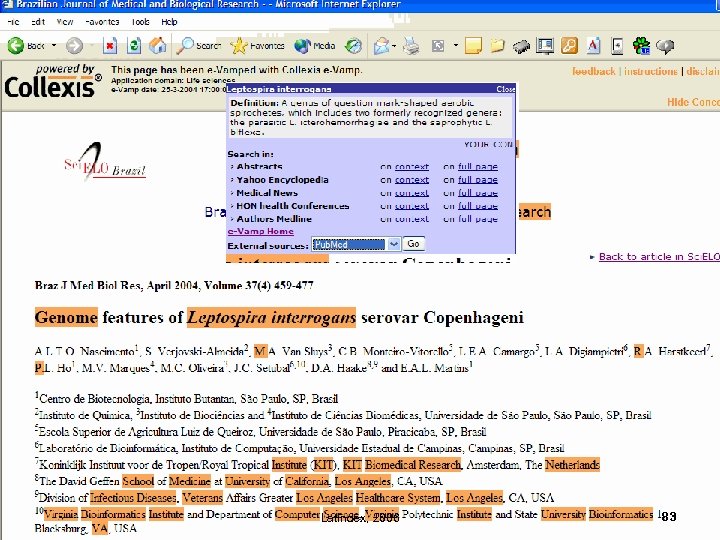Go to Home page via house icon

[x=158, y=46]
